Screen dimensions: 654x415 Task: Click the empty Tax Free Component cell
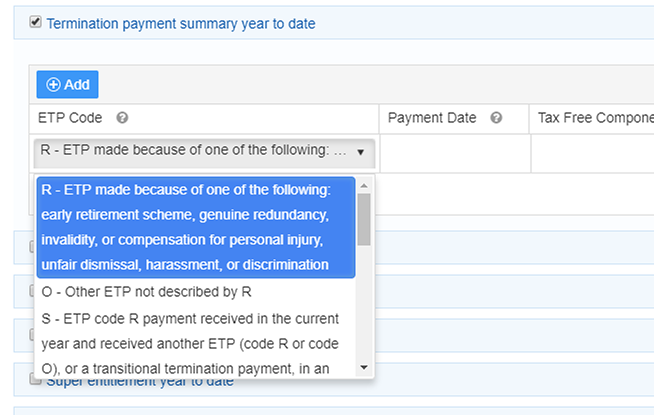point(592,153)
